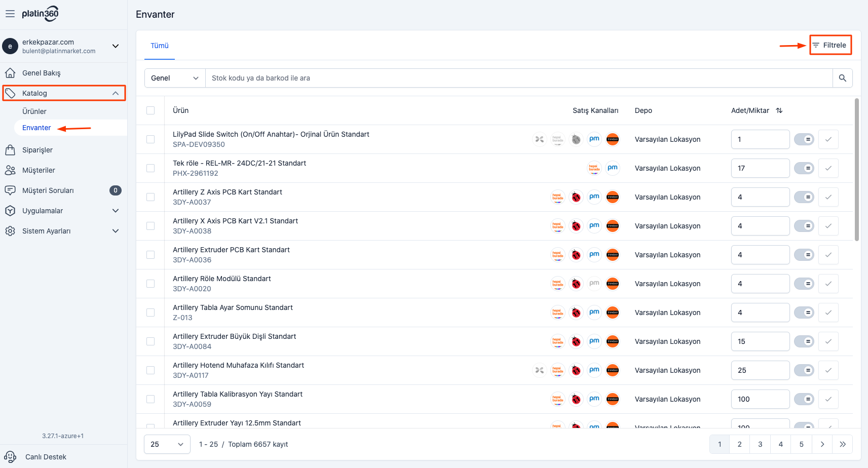The image size is (868, 468).
Task: Click pm channel icon on Tek röle row
Action: pos(613,168)
